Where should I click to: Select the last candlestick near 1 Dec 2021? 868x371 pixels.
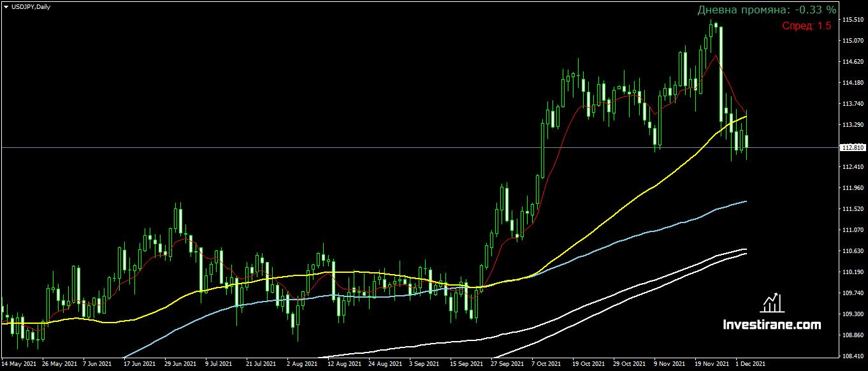pyautogui.click(x=746, y=140)
